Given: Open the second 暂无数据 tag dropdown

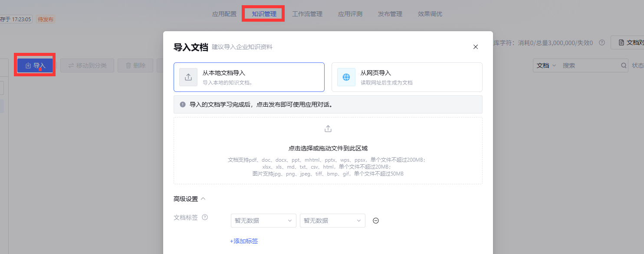Looking at the screenshot, I should coord(332,221).
